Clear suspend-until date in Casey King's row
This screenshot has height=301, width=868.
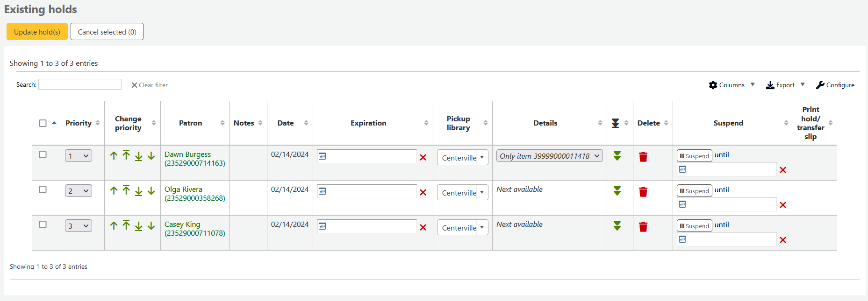[783, 240]
